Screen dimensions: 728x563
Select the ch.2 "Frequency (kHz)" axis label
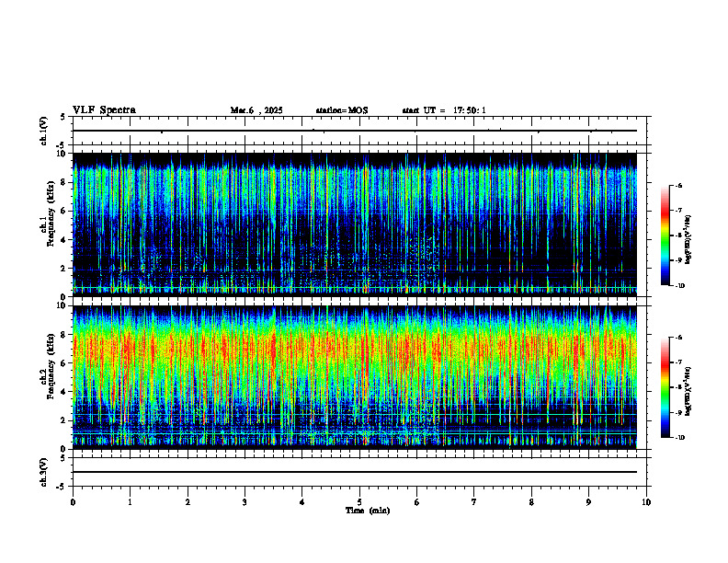click(x=51, y=365)
